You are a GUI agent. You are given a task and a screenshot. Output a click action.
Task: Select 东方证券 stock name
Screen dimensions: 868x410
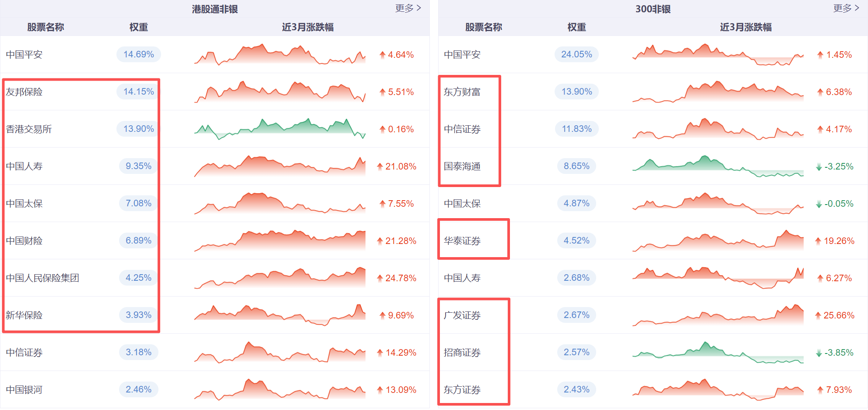tap(462, 390)
